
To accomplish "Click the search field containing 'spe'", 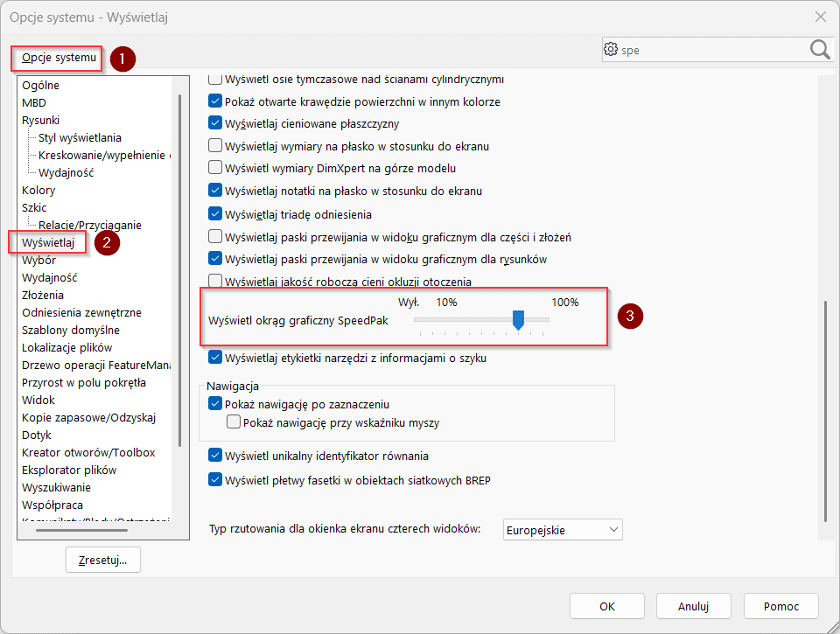I will pyautogui.click(x=709, y=50).
